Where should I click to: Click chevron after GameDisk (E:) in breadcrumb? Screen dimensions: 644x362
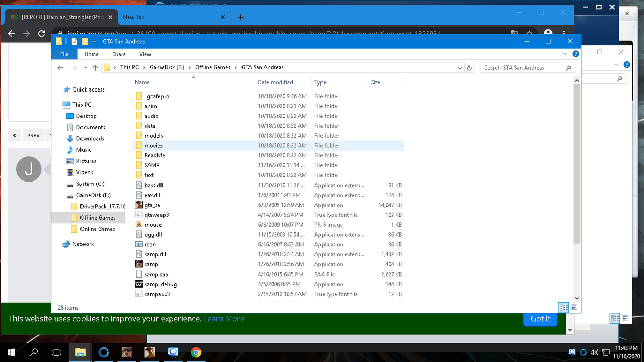coord(190,68)
